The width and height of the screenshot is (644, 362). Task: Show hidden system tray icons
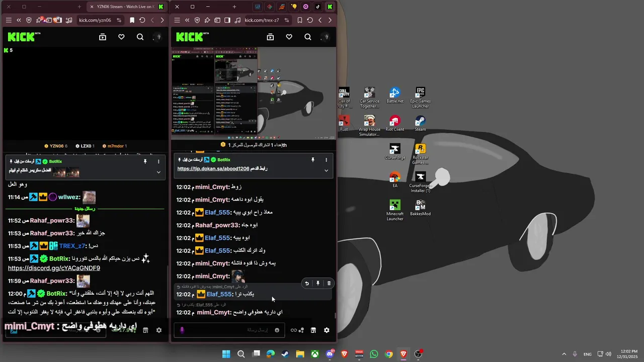[563, 354]
